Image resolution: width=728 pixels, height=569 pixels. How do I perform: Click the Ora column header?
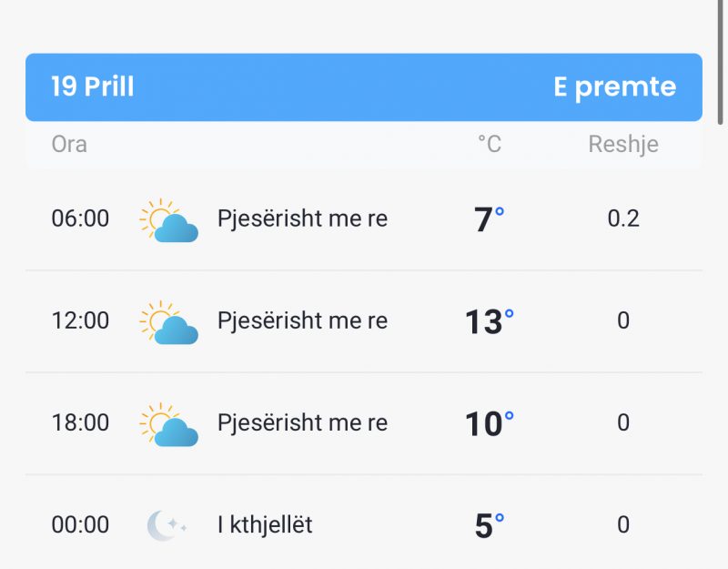[69, 144]
